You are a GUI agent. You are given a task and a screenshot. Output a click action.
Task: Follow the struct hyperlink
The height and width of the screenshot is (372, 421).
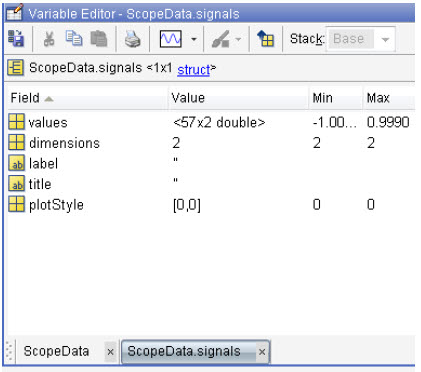point(194,70)
